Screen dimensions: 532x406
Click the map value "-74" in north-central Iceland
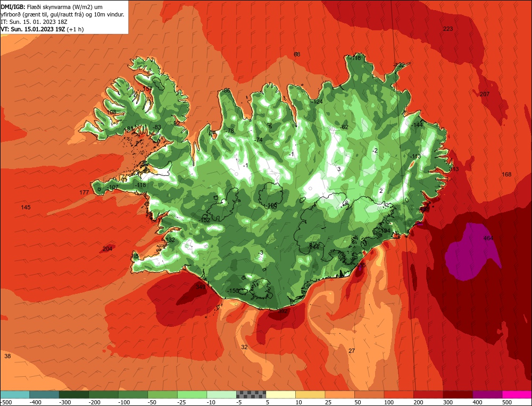pos(259,140)
